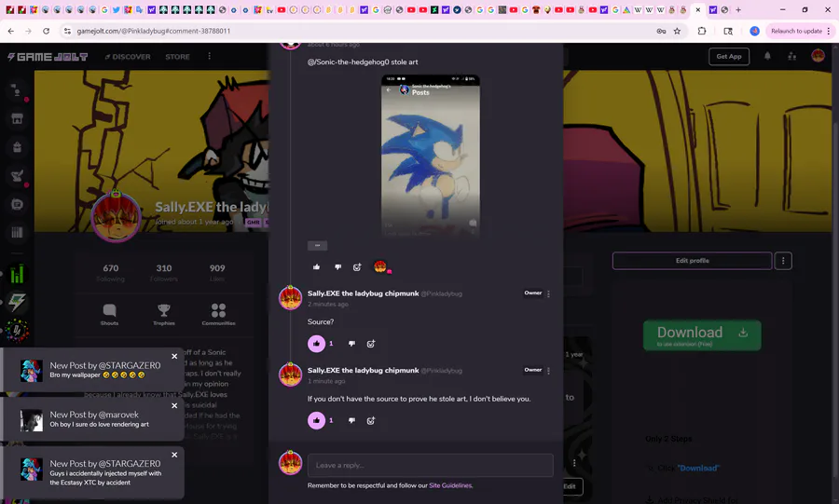The width and height of the screenshot is (839, 504).
Task: Open the password key icon in address bar
Action: (661, 31)
